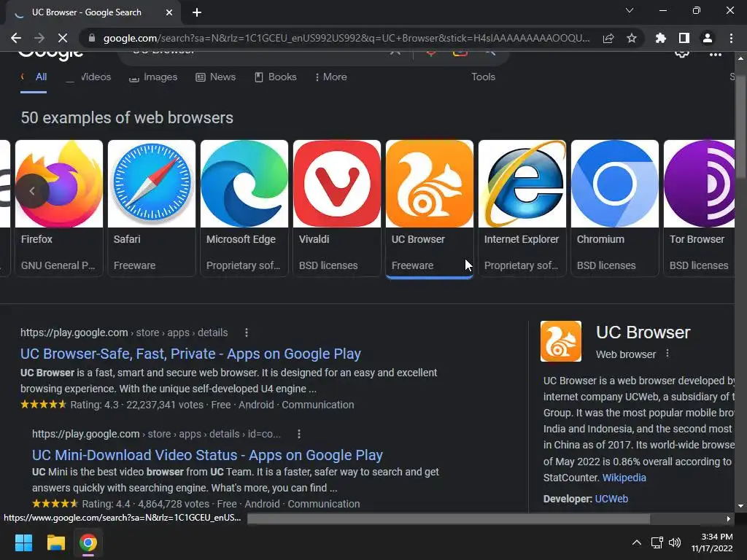Screen dimensions: 747x560
Task: Click the horizontal scrollbar right arrow
Action: pos(729,518)
